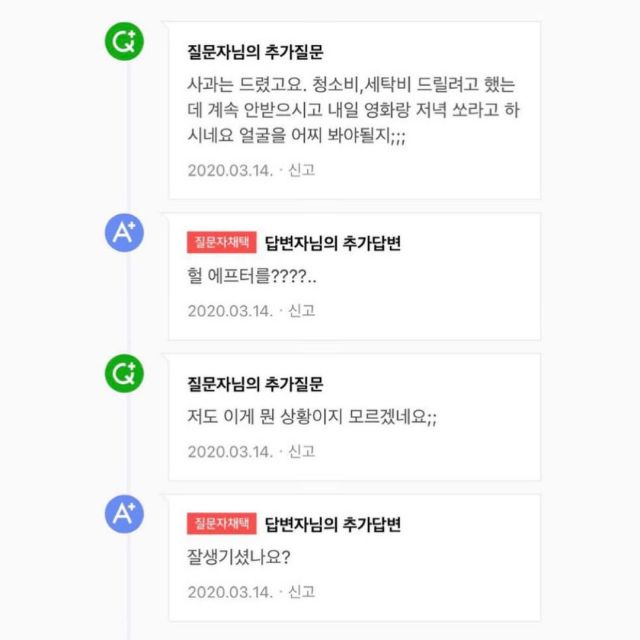The height and width of the screenshot is (640, 640).
Task: Click the blue A+ icon beside the '헐 에프터를' answer
Action: click(125, 234)
